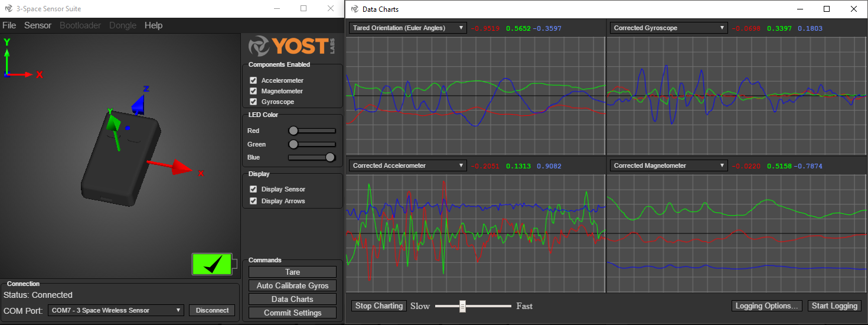This screenshot has height=325, width=868.
Task: Click the Euler red value -0.9519
Action: click(x=485, y=28)
